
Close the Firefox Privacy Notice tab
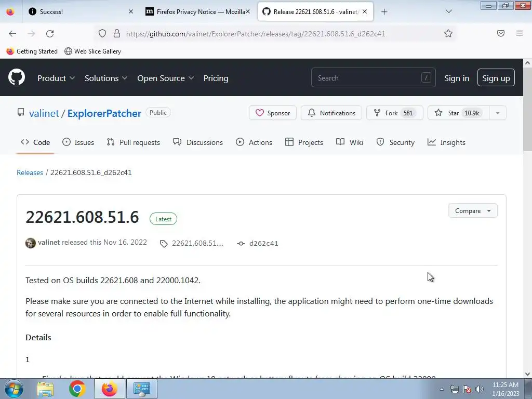point(248,11)
